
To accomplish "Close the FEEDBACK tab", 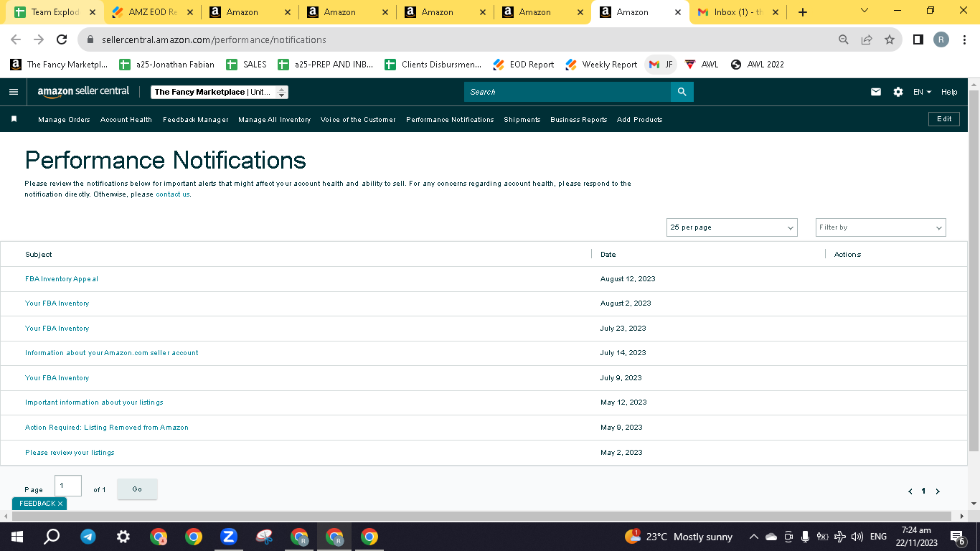I will 60,504.
